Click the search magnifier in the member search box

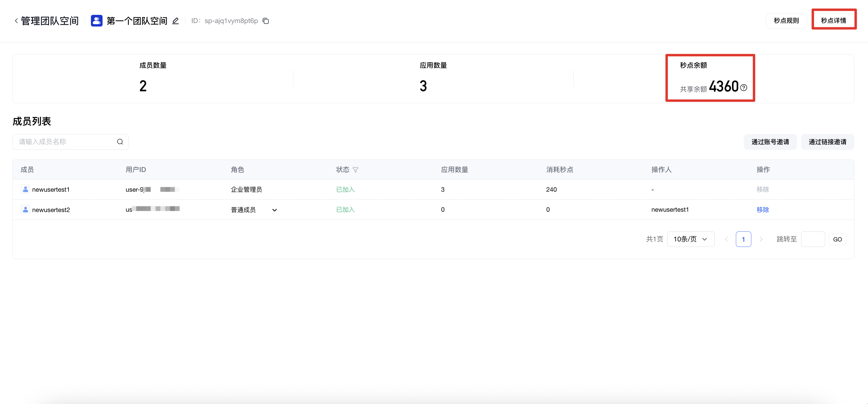pyautogui.click(x=120, y=142)
